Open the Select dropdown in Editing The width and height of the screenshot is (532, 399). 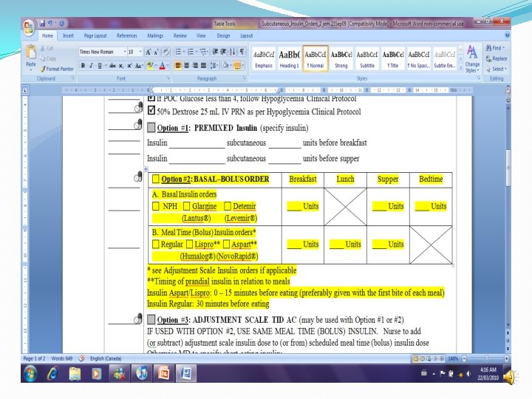pyautogui.click(x=497, y=69)
